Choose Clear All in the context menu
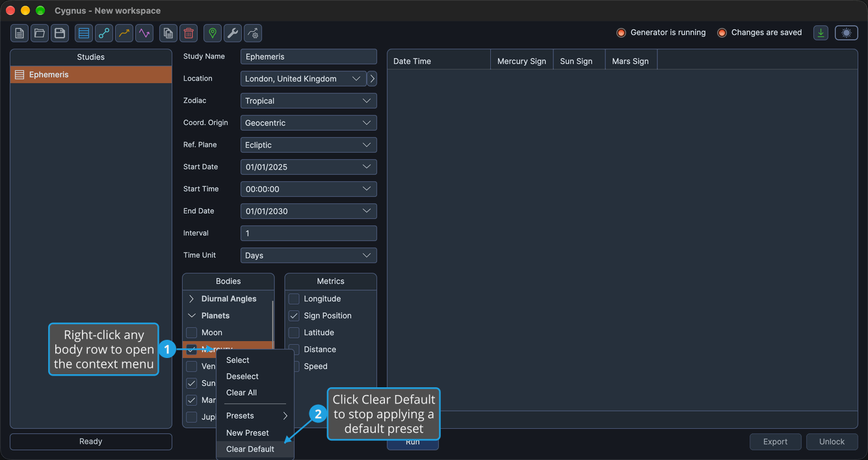The height and width of the screenshot is (460, 868). click(x=256, y=392)
